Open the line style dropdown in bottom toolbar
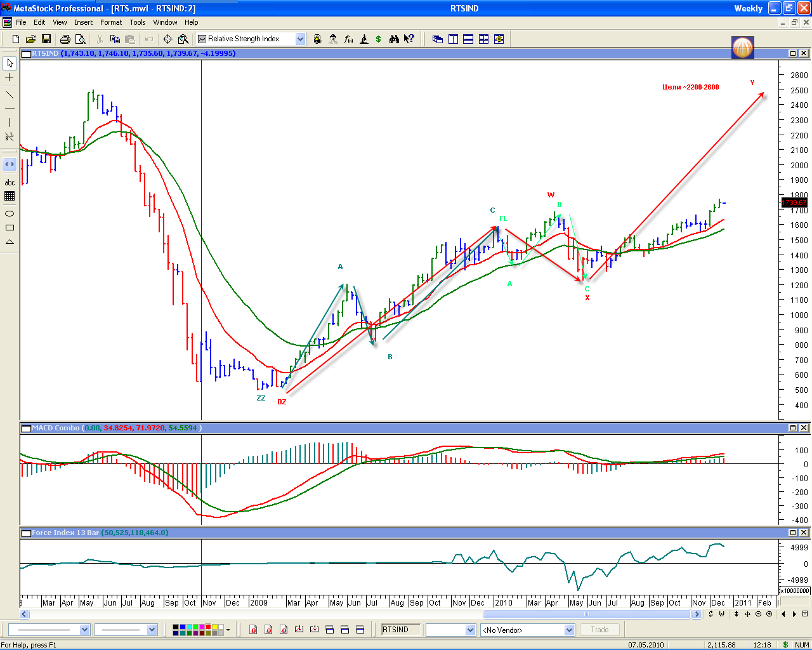This screenshot has width=812, height=650. pyautogui.click(x=84, y=630)
